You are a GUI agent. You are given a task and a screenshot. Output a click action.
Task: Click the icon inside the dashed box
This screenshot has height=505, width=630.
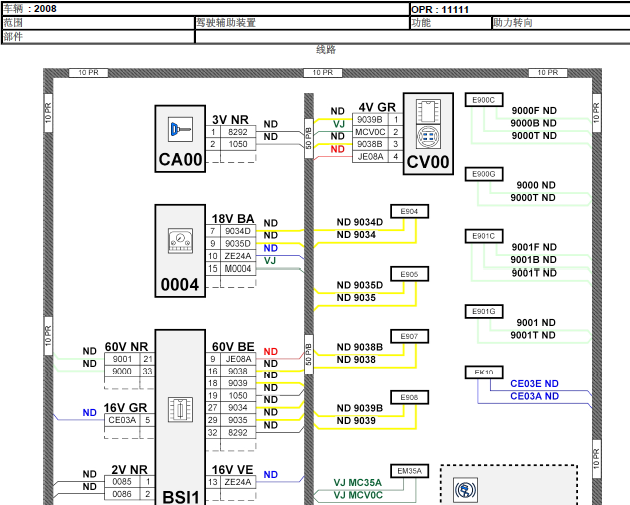click(x=466, y=491)
